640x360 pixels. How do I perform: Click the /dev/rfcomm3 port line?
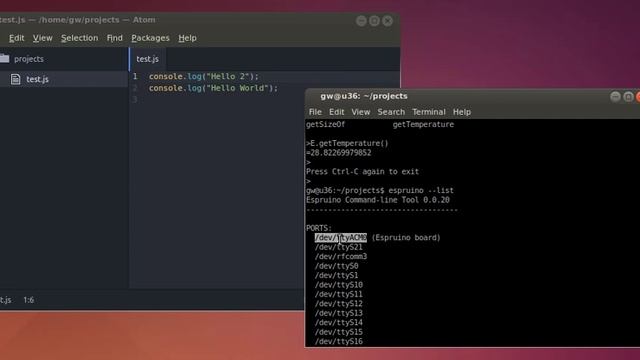(341, 256)
